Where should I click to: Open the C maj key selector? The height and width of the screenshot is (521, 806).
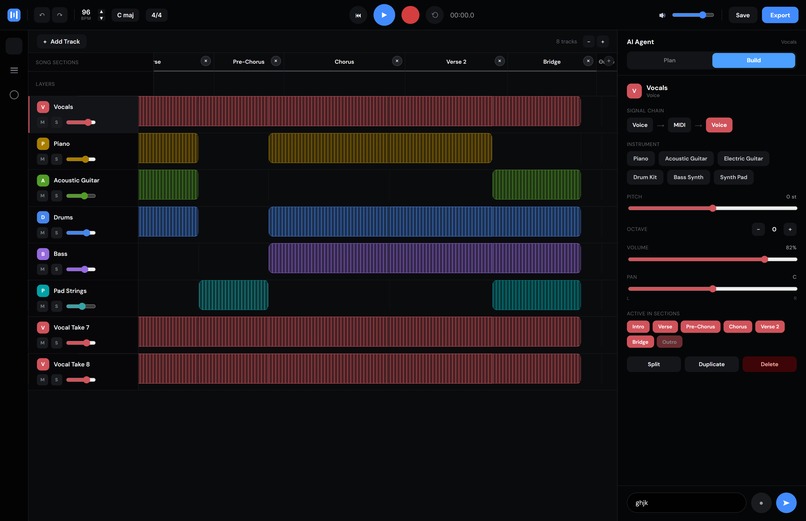125,15
